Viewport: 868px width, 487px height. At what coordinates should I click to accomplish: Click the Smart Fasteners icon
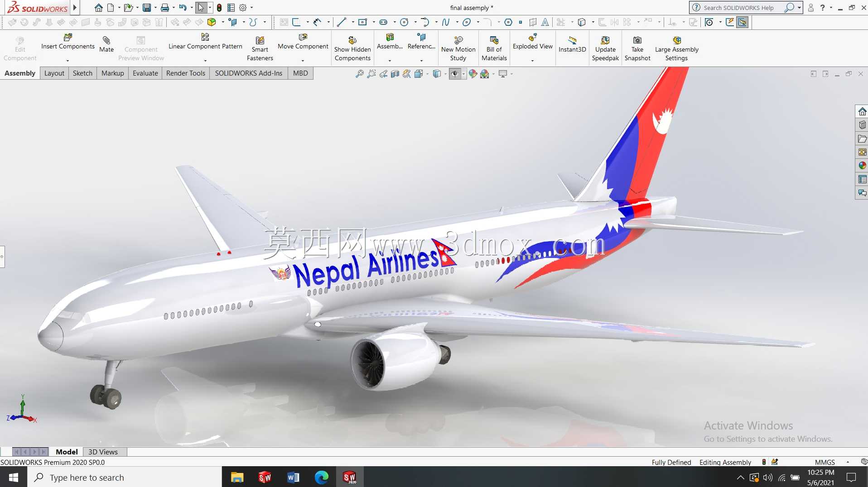pos(260,40)
